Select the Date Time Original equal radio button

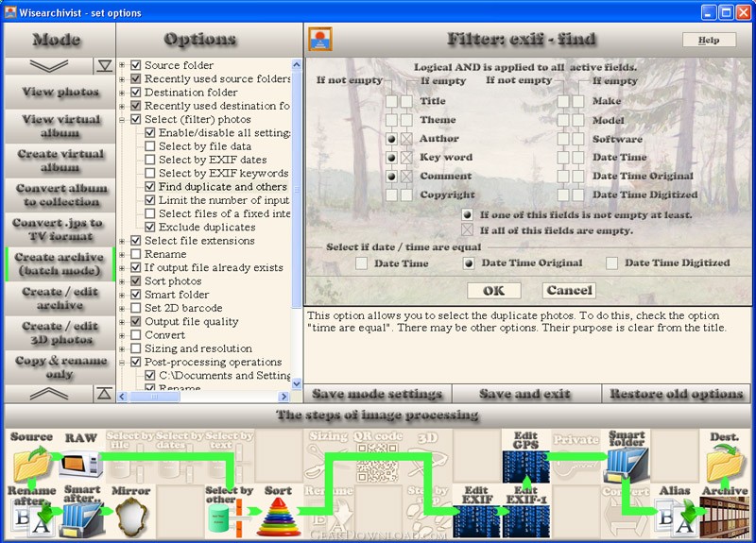tap(468, 263)
